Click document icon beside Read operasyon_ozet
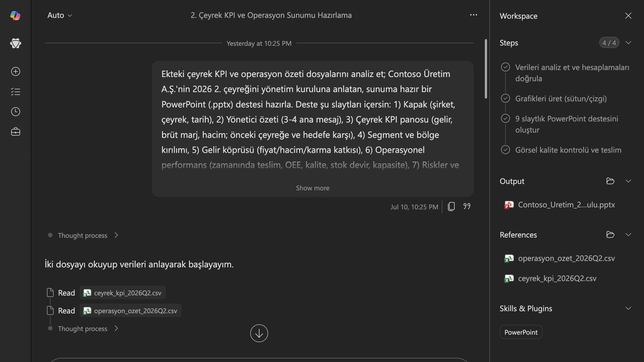The image size is (644, 362). [50, 311]
